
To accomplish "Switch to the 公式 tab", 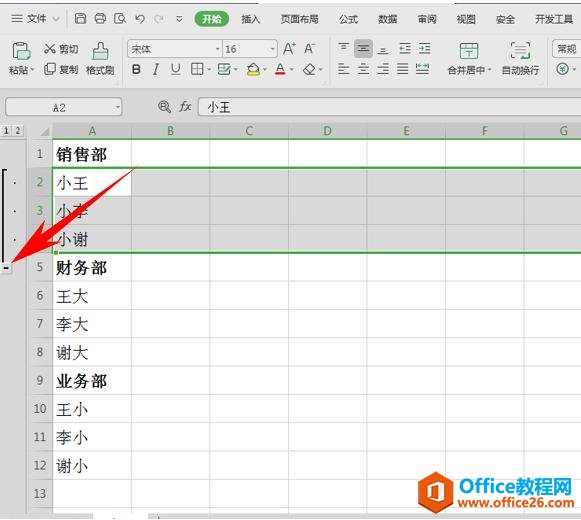I will tap(348, 19).
